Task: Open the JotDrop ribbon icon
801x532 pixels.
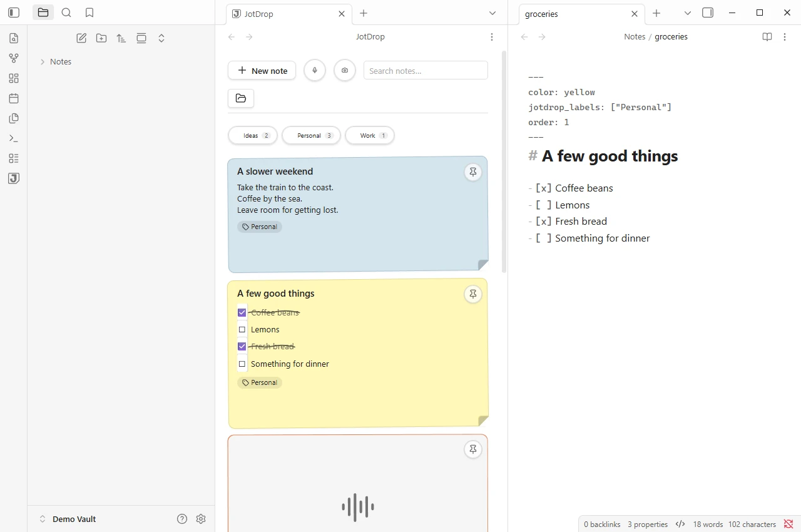Action: [14, 178]
